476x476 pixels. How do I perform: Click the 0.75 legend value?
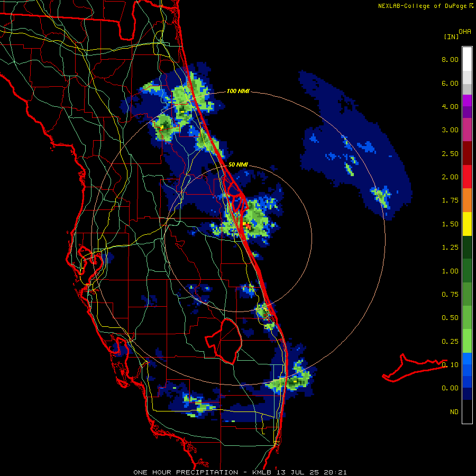[x=450, y=295]
